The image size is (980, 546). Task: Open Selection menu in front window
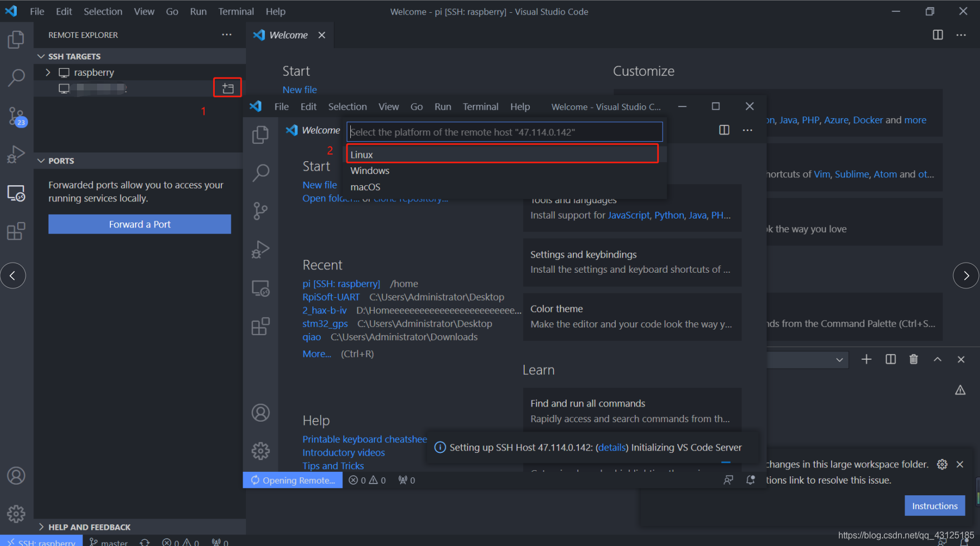point(347,107)
